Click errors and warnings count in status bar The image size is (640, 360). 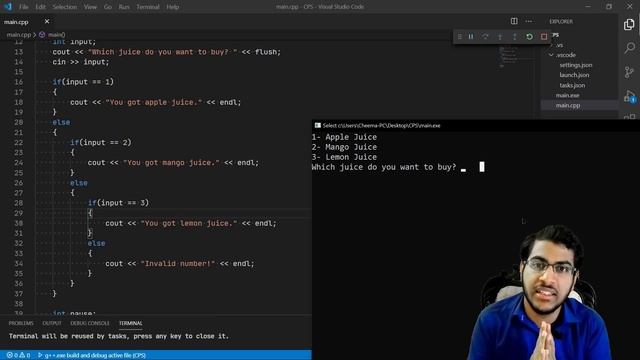[18, 356]
